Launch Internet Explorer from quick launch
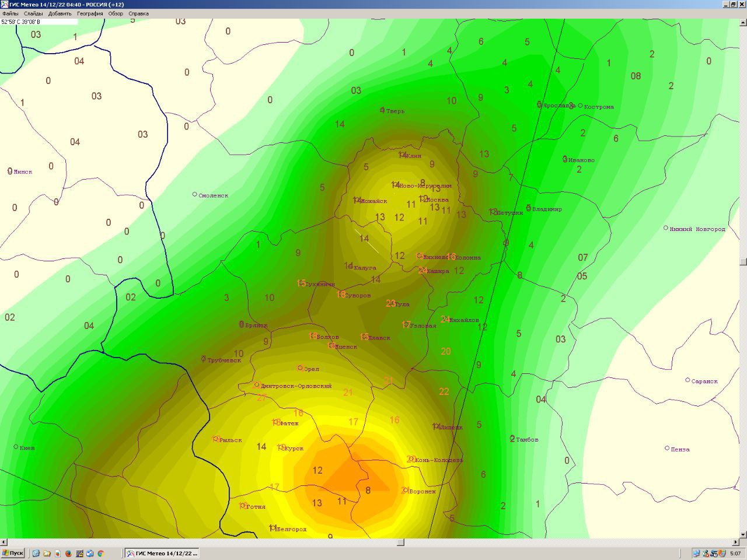The width and height of the screenshot is (747, 560). pos(36,553)
